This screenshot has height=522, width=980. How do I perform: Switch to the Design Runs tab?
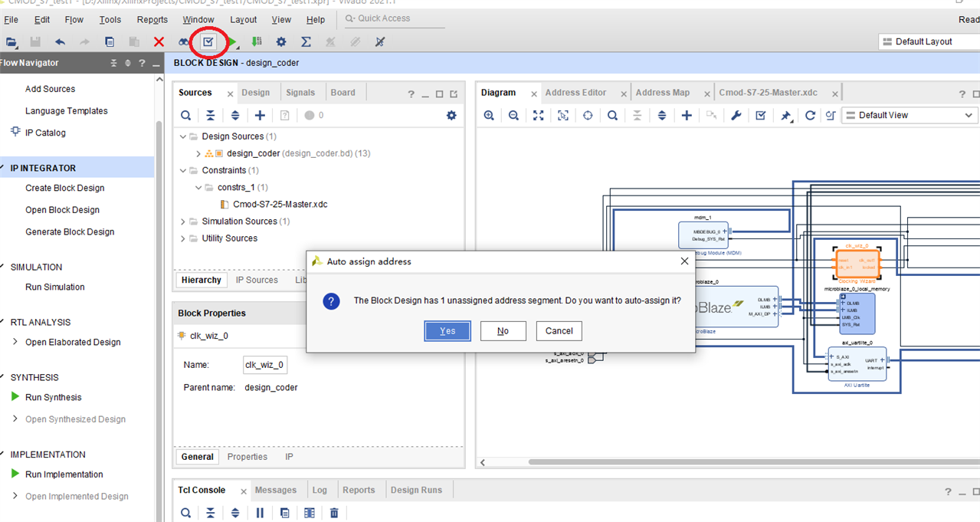click(x=416, y=490)
